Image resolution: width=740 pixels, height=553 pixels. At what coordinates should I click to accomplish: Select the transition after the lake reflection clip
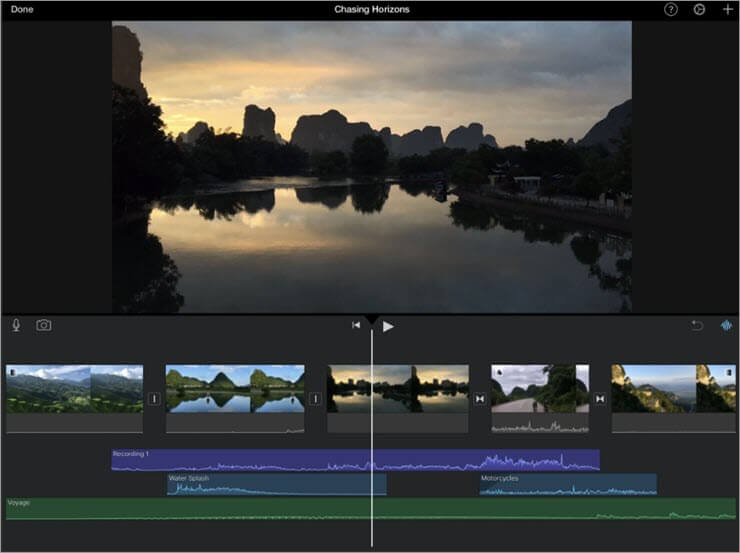pyautogui.click(x=315, y=398)
